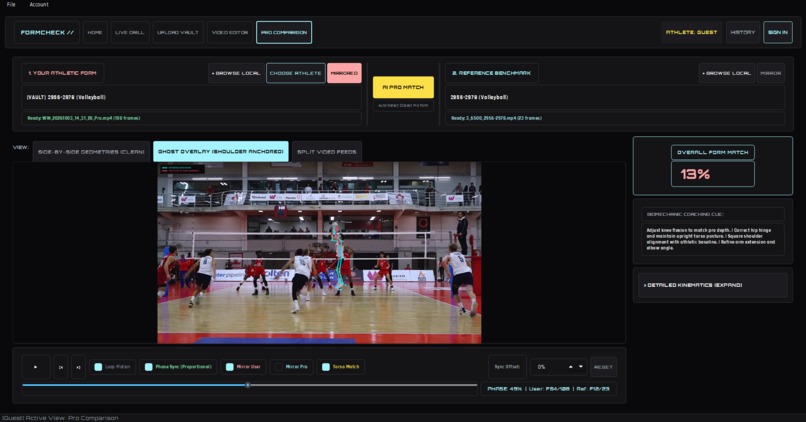The width and height of the screenshot is (806, 422).
Task: Toggle the Loop Motion checkbox
Action: click(98, 367)
